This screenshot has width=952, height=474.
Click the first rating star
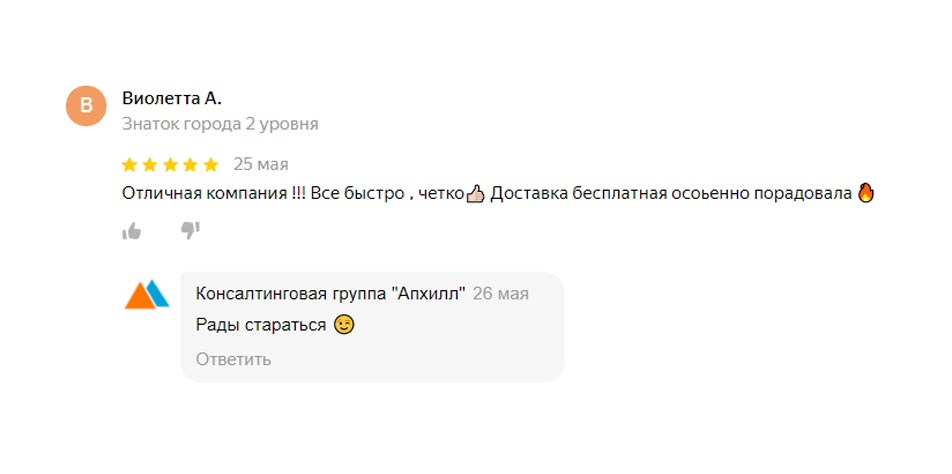pos(130,164)
